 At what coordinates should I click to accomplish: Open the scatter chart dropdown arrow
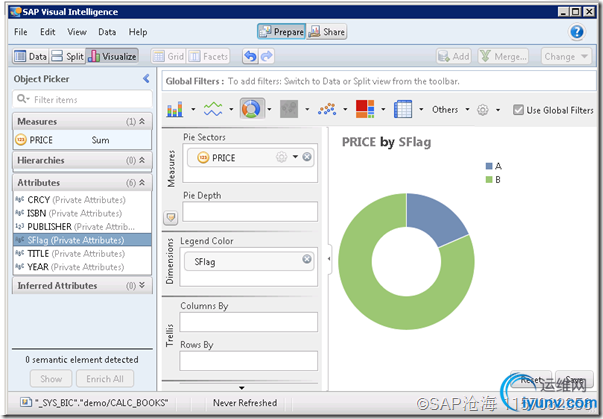(345, 110)
